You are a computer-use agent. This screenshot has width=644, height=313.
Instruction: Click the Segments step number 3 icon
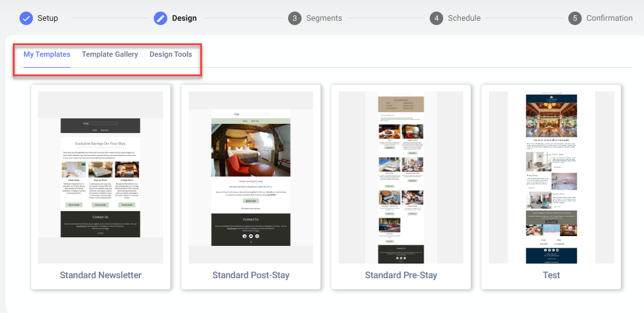(295, 18)
